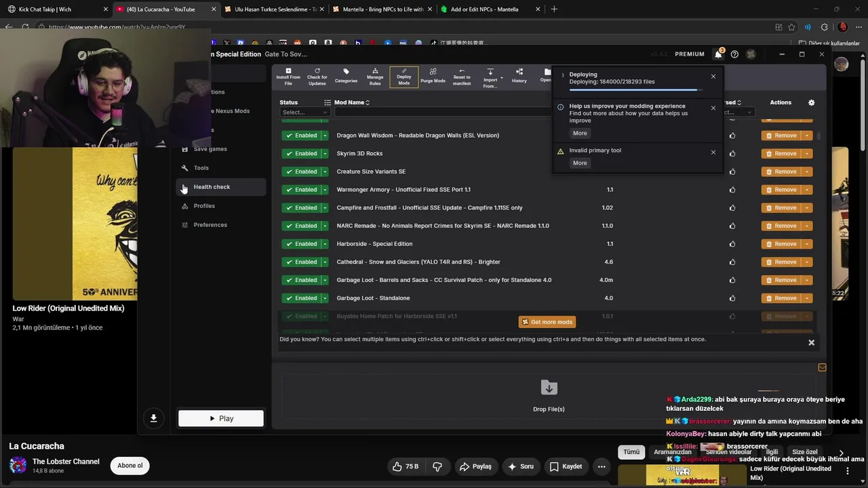Open Vortex notifications bell

coord(718,54)
